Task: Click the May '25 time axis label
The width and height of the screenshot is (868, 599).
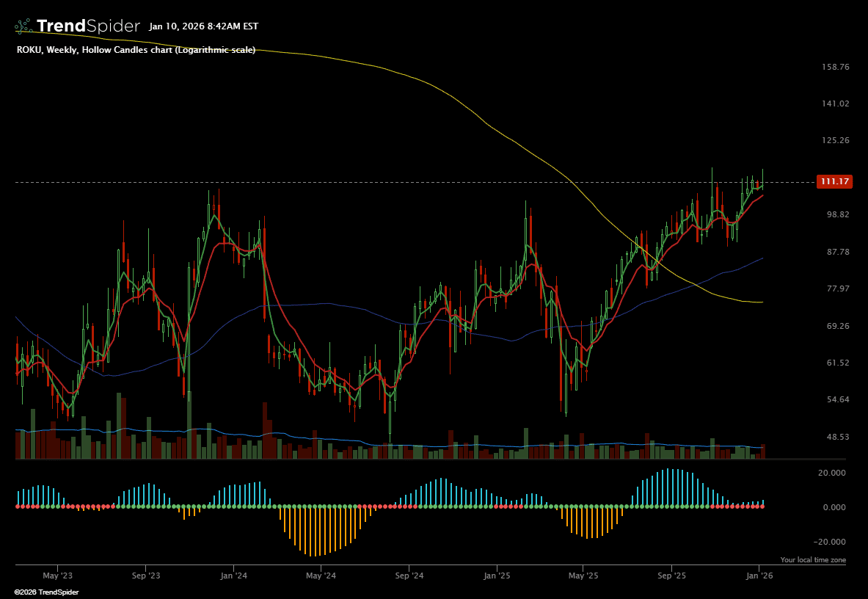Action: click(582, 576)
